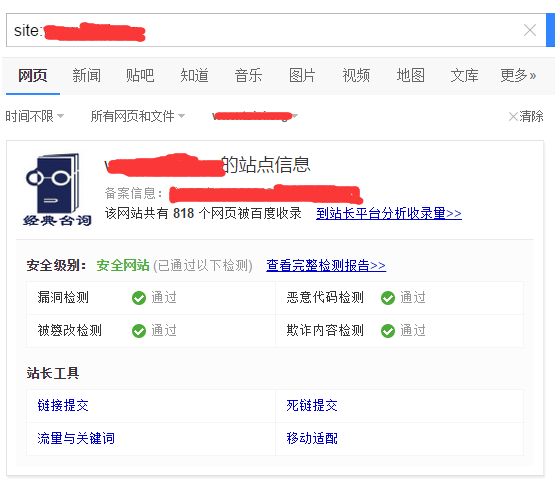Open the 死链提交 webmaster tool
This screenshot has width=557, height=485.
(312, 405)
